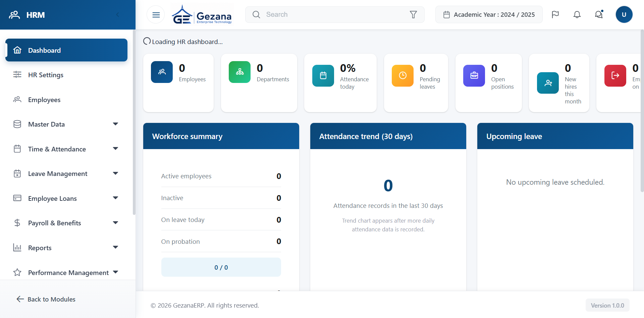The width and height of the screenshot is (644, 318).
Task: Click the sidebar vertical scrollbar
Action: point(134,123)
